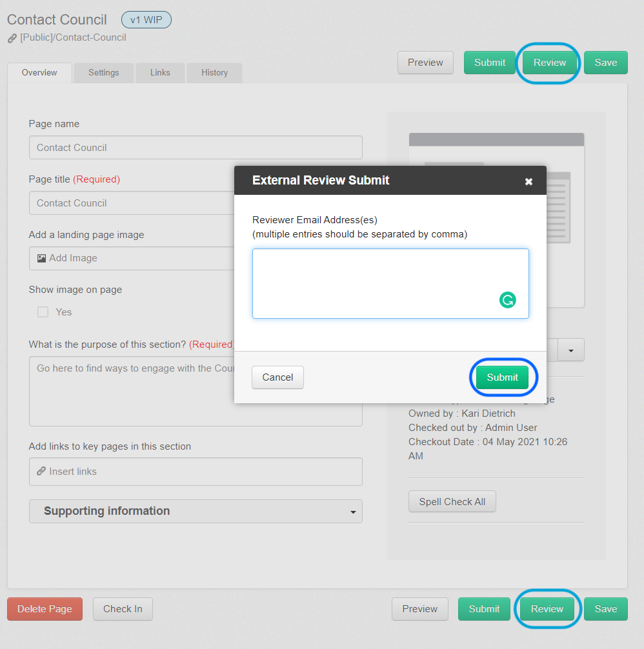Image resolution: width=644 pixels, height=649 pixels.
Task: Run Spell Check All
Action: tap(452, 501)
